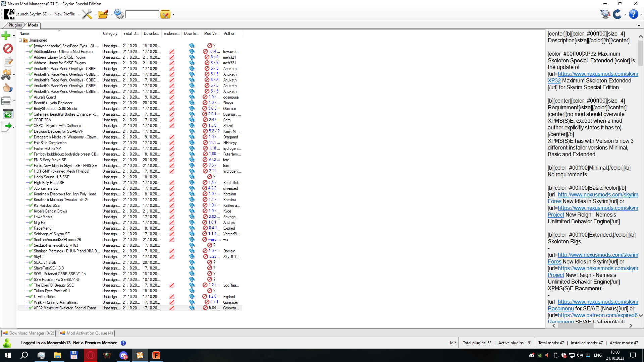This screenshot has height=362, width=644.
Task: Toggle checkmark for Asura's Guard
Action: tap(31, 97)
